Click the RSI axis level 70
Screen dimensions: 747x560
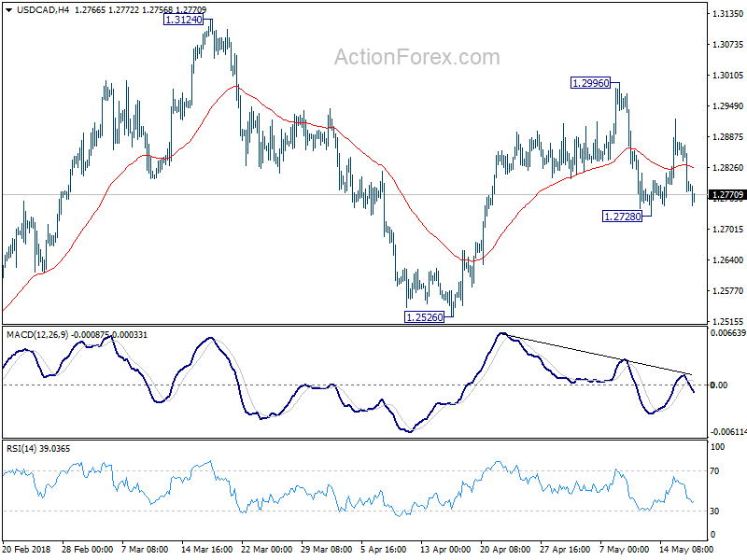click(x=714, y=471)
